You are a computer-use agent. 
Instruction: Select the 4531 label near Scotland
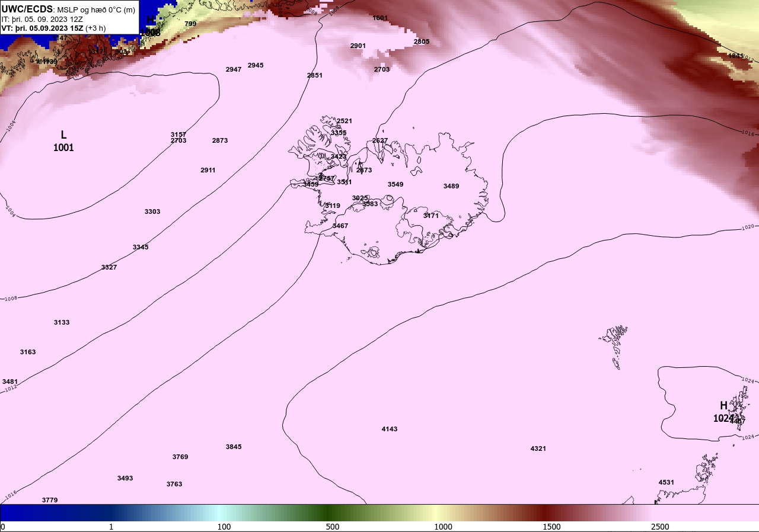666,482
